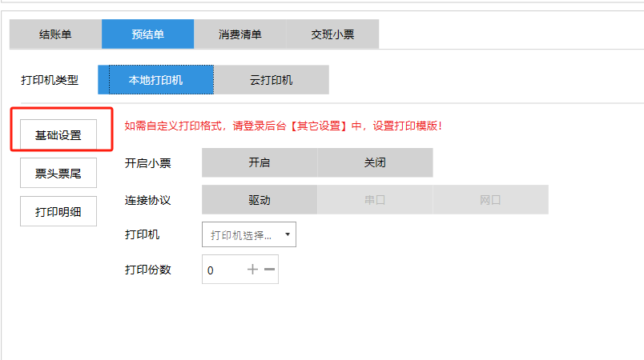This screenshot has height=360, width=644.
Task: Click the 打印份数 number field
Action: [223, 270]
